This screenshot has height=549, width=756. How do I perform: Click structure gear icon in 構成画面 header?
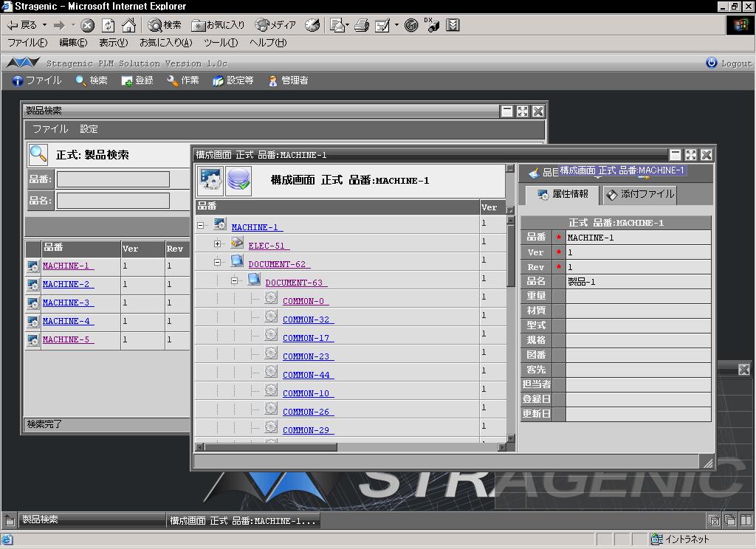(x=210, y=180)
